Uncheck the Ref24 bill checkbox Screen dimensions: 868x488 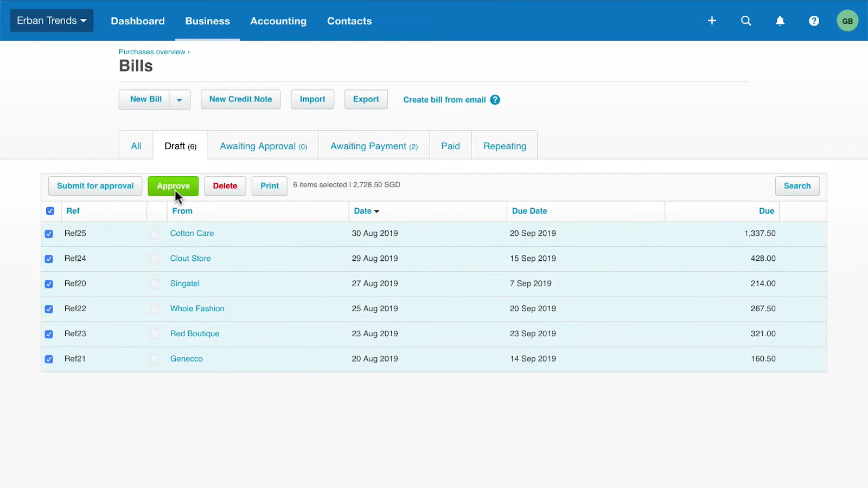[49, 259]
